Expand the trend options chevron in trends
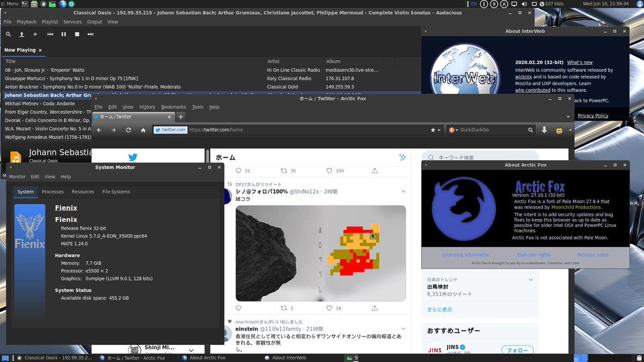This screenshot has width=644, height=362. tap(531, 279)
